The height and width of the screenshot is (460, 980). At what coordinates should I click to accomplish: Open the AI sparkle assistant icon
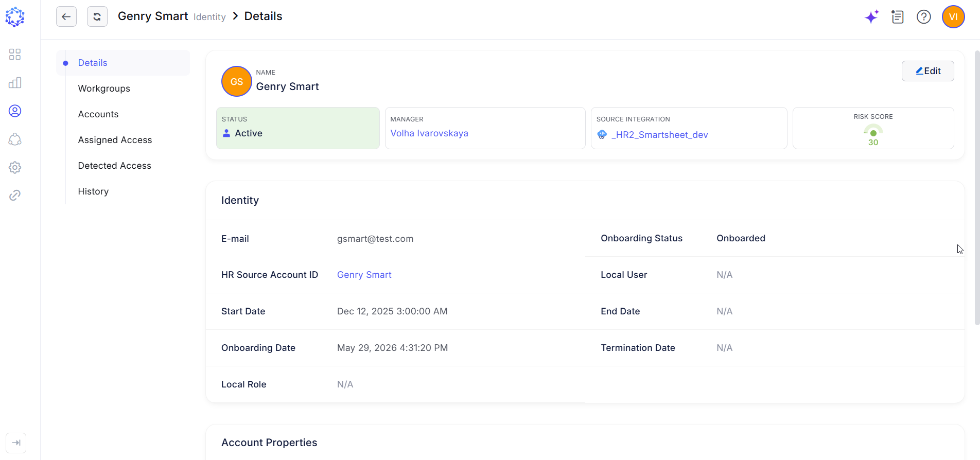(x=871, y=17)
